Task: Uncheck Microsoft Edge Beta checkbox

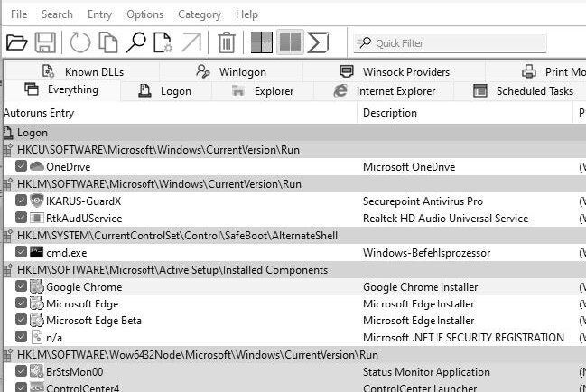Action: [21, 320]
